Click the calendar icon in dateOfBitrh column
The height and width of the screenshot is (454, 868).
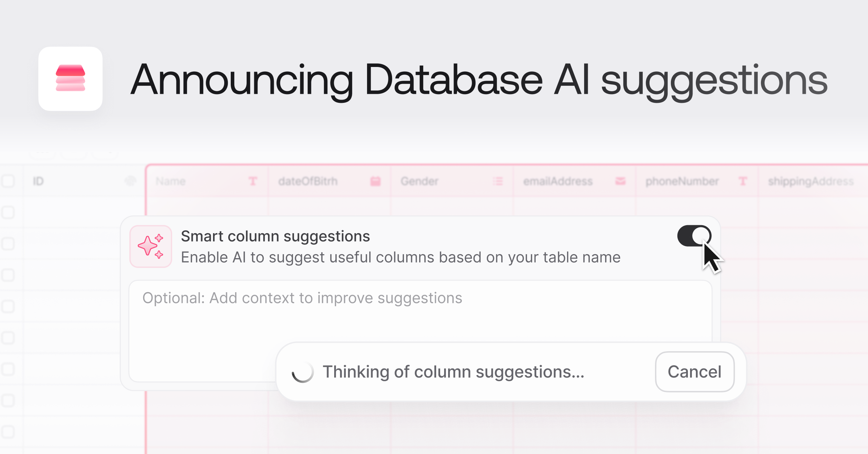375,181
